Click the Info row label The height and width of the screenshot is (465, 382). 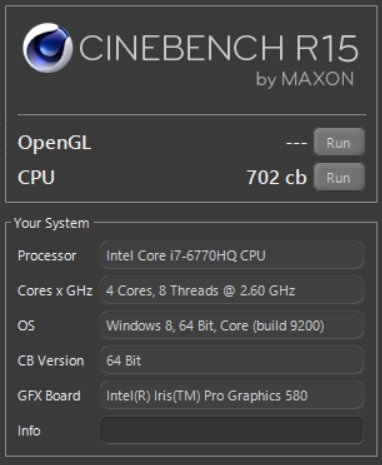tap(29, 431)
